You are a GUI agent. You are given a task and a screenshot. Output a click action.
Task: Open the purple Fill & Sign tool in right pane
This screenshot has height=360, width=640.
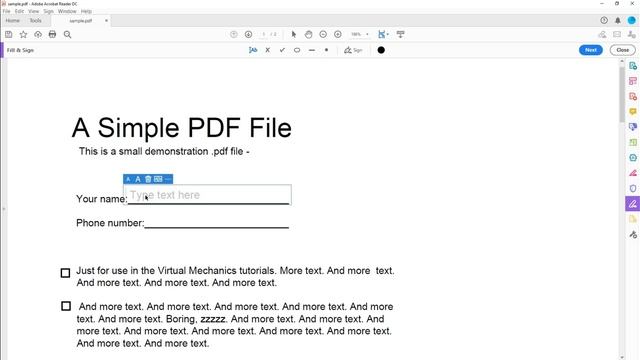[633, 204]
